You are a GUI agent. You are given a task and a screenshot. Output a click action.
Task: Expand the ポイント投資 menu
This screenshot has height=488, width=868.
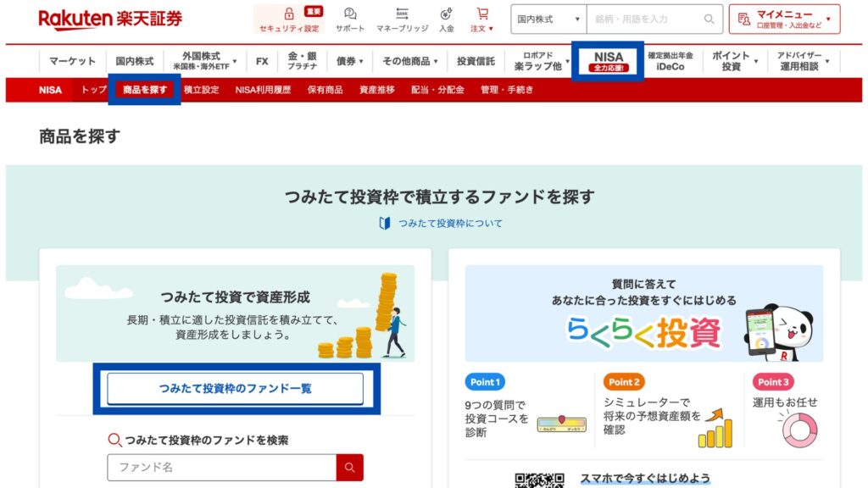(x=735, y=61)
